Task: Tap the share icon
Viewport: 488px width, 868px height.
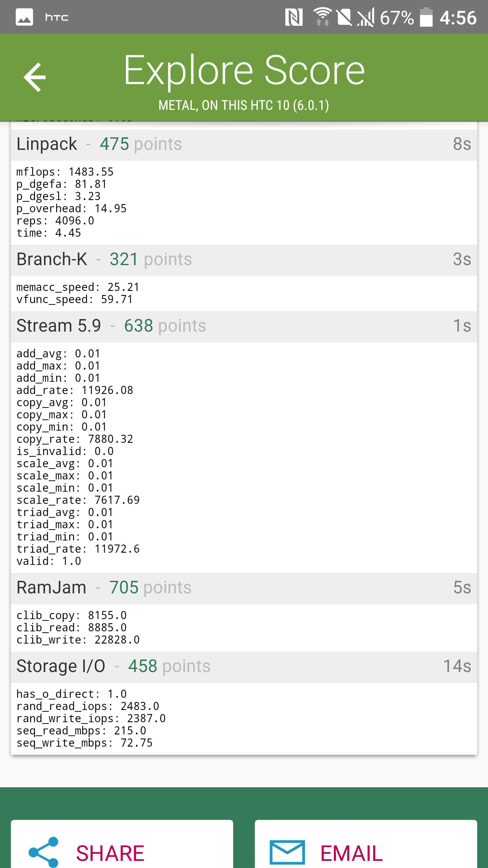Action: (x=44, y=852)
